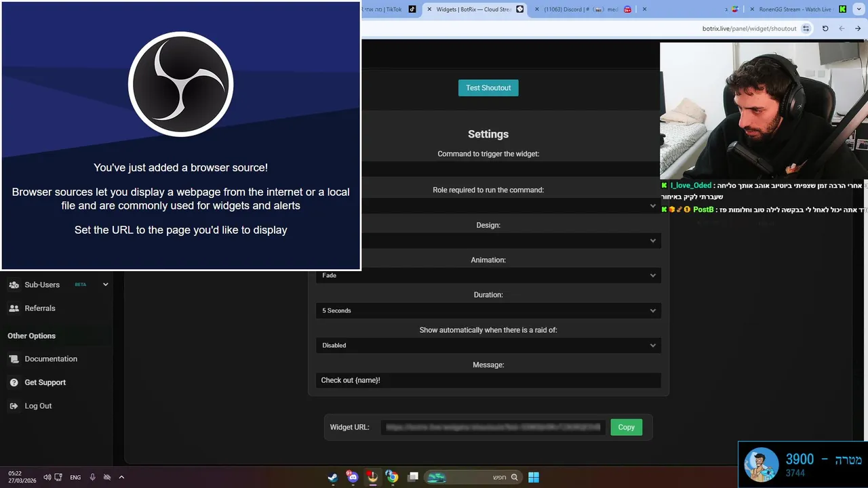This screenshot has width=868, height=488.
Task: Open Discord from the taskbar
Action: [352, 477]
